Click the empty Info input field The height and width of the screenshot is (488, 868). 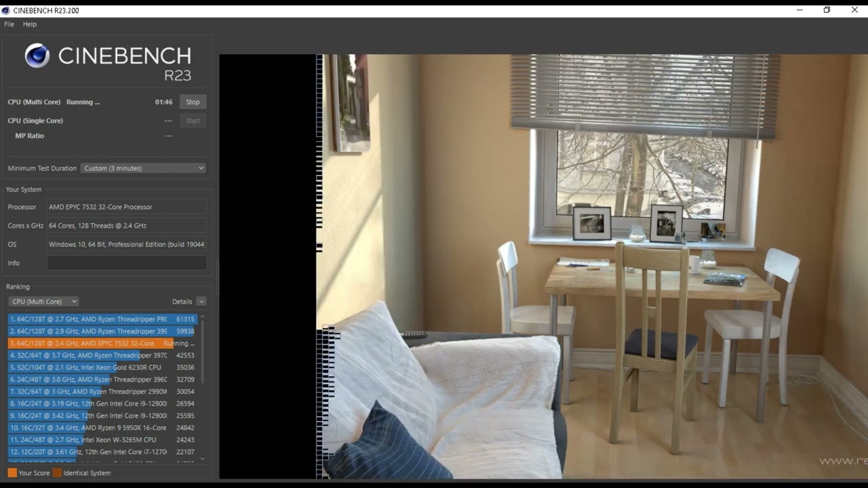point(127,263)
